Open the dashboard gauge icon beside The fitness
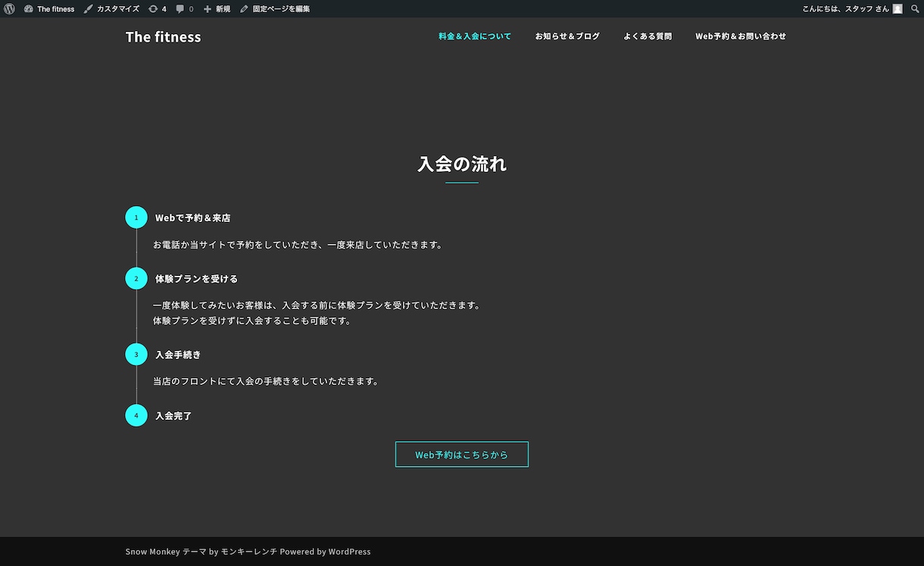924x566 pixels. tap(29, 9)
